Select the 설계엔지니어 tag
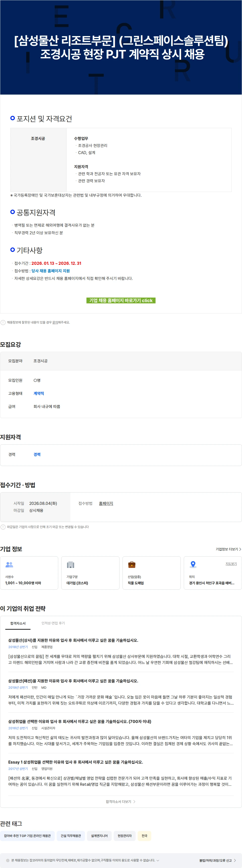Screen dimensions: 242x868 99,836
